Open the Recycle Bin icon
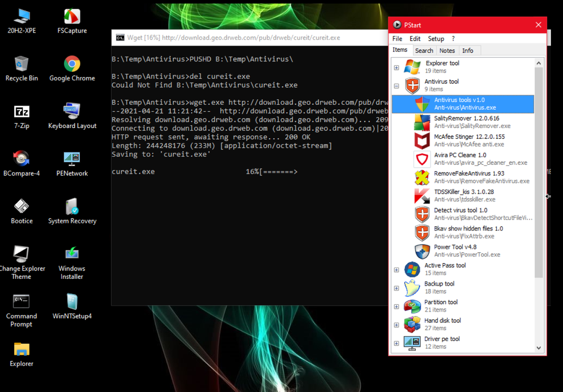 click(x=22, y=69)
